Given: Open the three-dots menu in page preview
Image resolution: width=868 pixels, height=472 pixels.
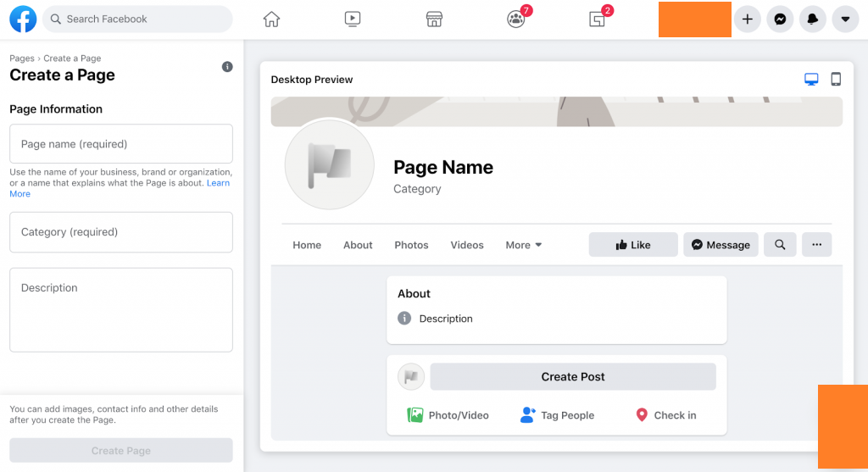Looking at the screenshot, I should click(x=816, y=245).
